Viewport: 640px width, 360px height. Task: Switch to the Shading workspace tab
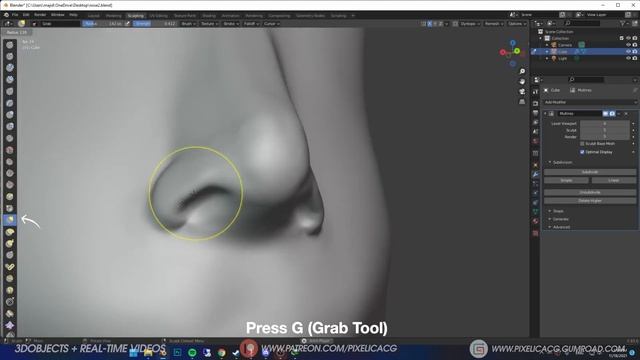pyautogui.click(x=209, y=16)
